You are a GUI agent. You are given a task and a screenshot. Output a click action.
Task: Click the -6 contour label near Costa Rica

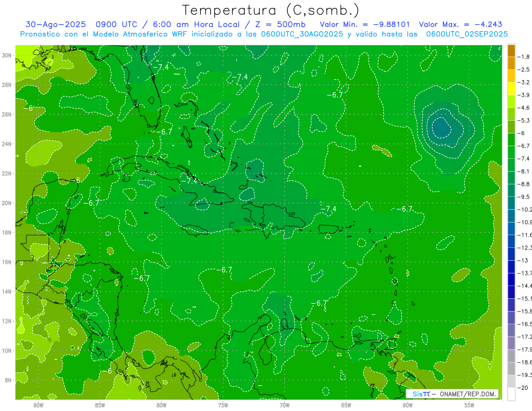coord(108,371)
